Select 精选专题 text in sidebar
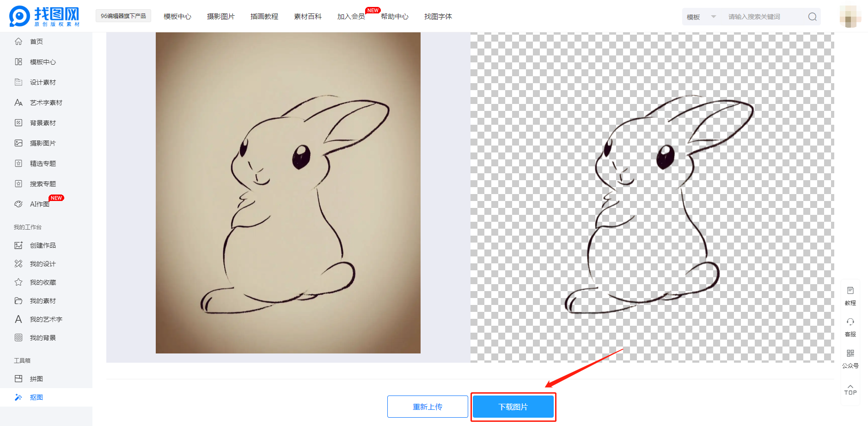868x426 pixels. point(43,164)
